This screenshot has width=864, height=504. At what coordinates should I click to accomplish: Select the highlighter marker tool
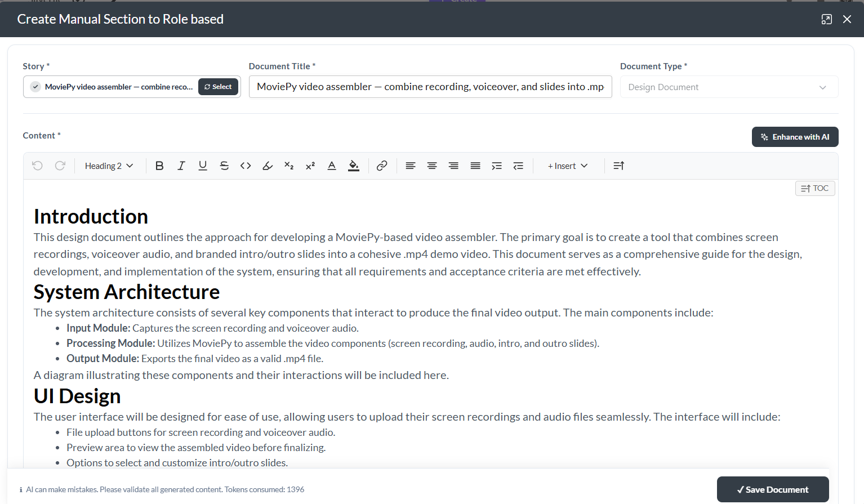pos(268,166)
